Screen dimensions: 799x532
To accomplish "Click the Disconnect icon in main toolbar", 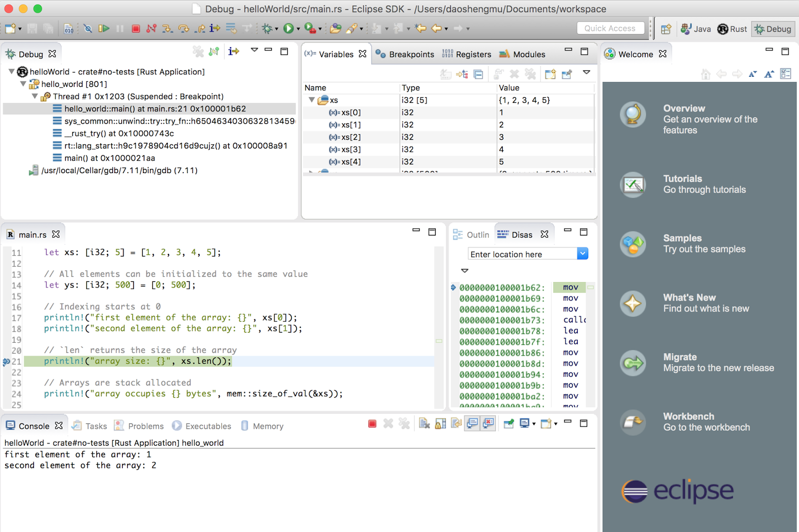I will click(151, 28).
